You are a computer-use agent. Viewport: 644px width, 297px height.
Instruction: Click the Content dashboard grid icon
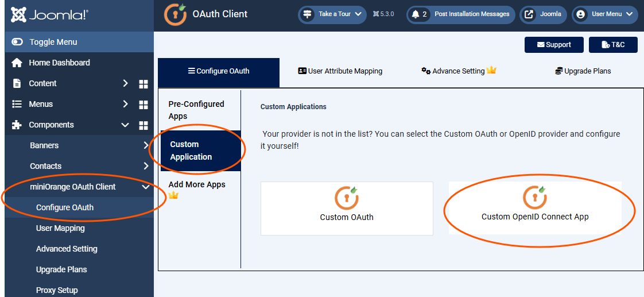tap(143, 84)
